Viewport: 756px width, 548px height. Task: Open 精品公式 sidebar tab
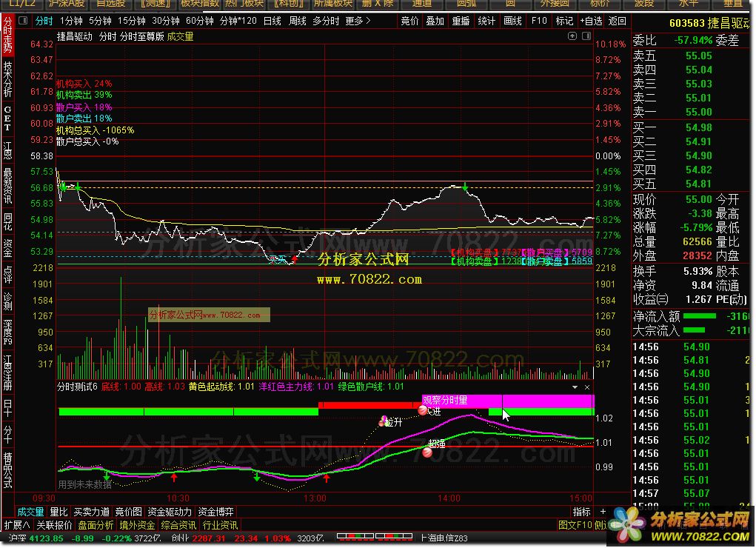[x=7, y=470]
